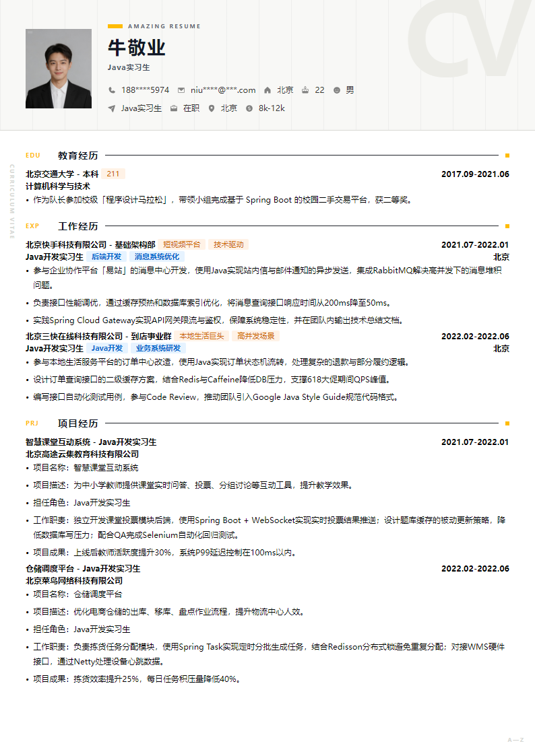Click the EXP label
This screenshot has height=756, width=535.
[x=32, y=226]
